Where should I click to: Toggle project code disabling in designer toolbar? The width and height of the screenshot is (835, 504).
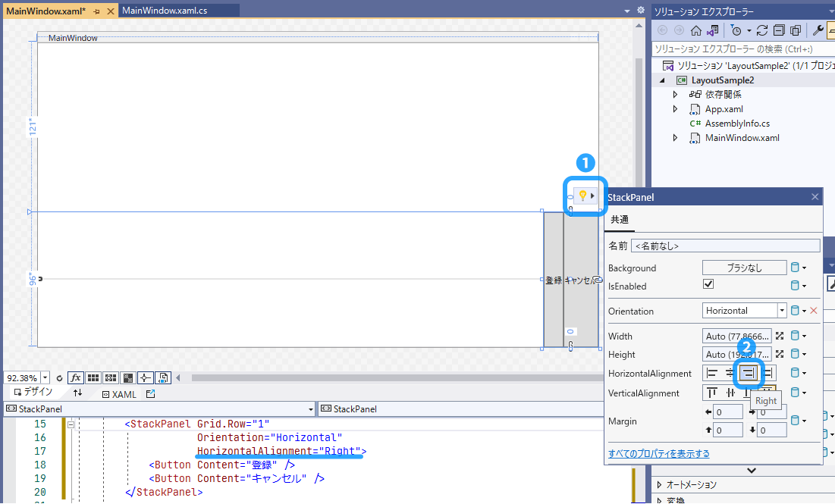pyautogui.click(x=162, y=377)
